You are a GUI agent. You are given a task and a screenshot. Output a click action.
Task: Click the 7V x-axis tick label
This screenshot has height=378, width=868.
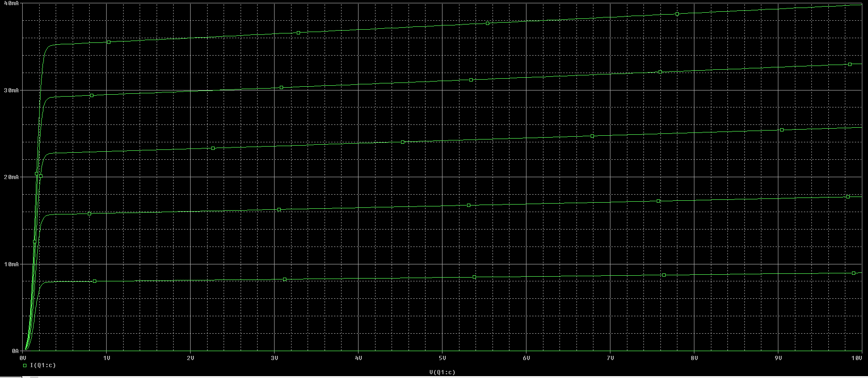pos(610,358)
